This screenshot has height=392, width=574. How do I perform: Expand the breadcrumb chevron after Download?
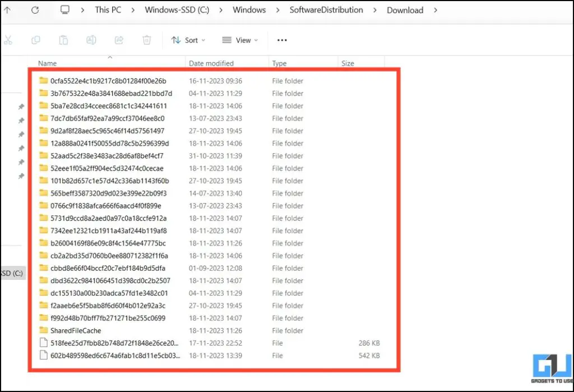coord(436,10)
